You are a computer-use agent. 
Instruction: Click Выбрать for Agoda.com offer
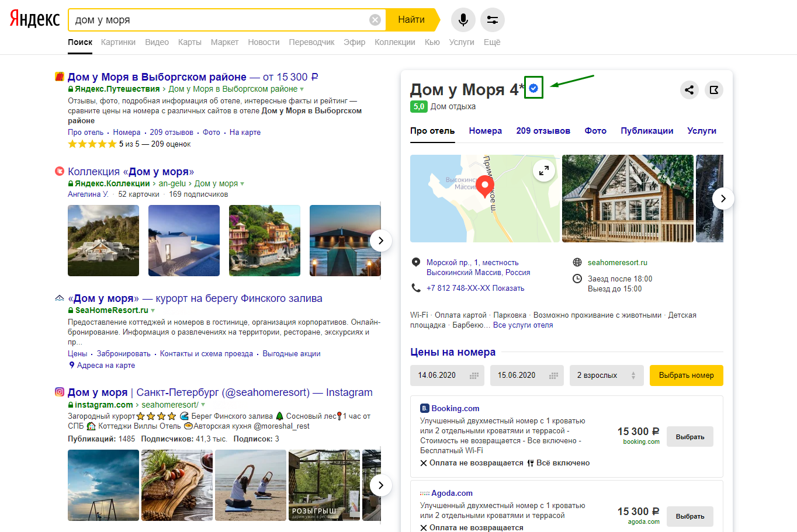(x=690, y=516)
